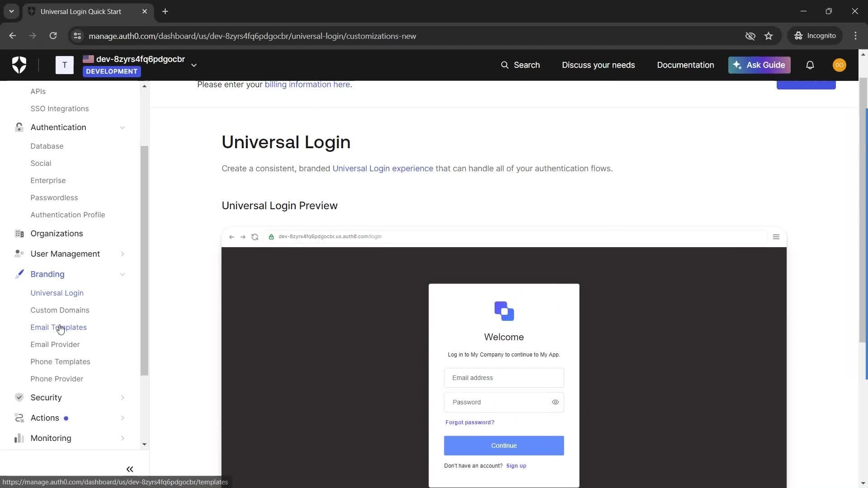The width and height of the screenshot is (868, 488).
Task: Click the Authentication lock icon
Action: click(19, 127)
